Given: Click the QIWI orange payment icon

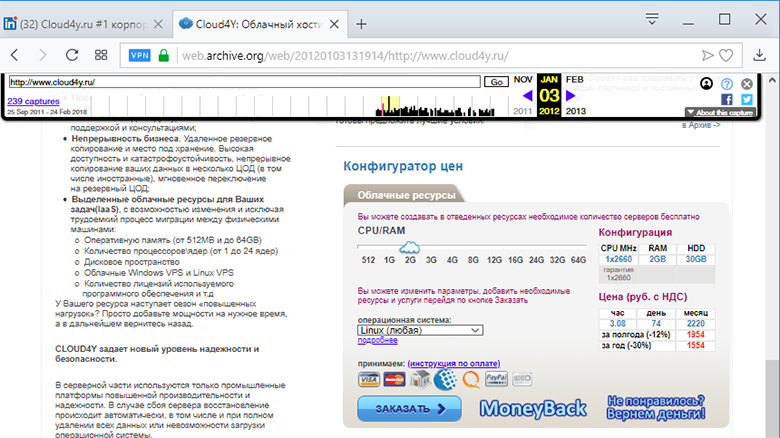Looking at the screenshot, I should point(471,380).
